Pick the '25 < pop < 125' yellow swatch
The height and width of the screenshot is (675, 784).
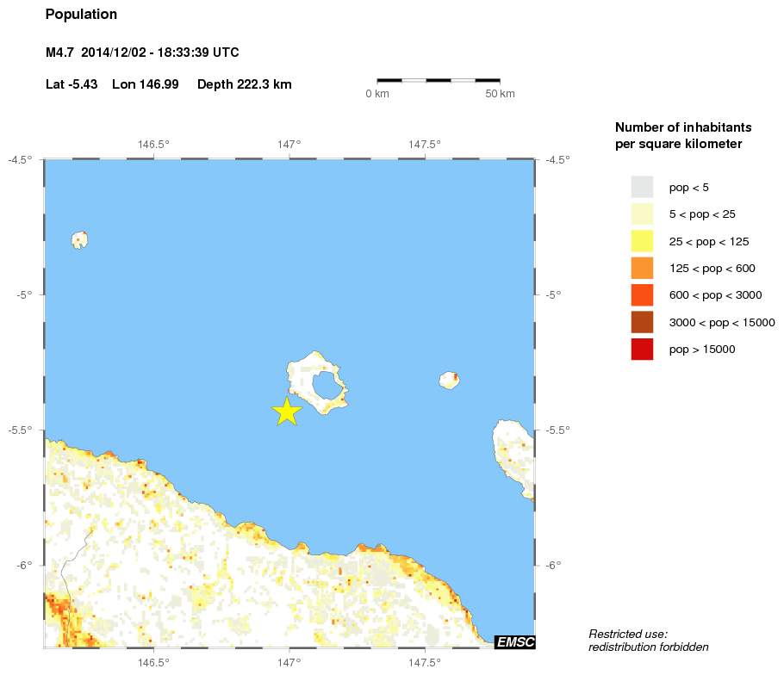pyautogui.click(x=642, y=241)
